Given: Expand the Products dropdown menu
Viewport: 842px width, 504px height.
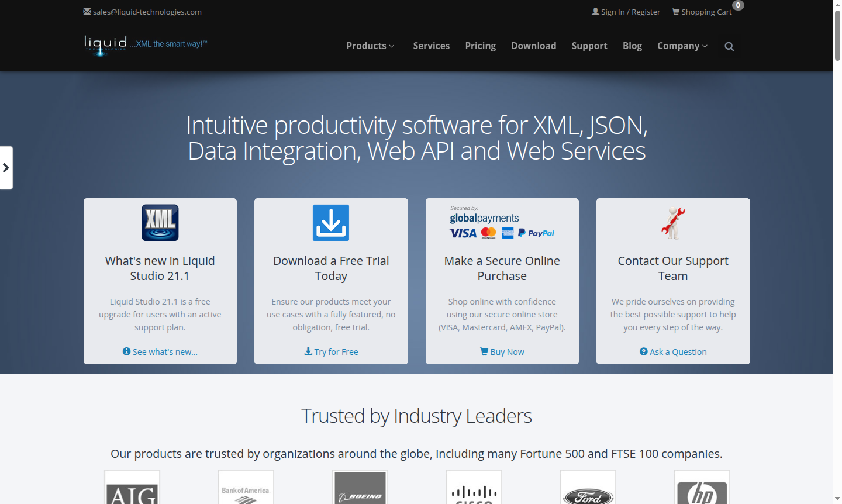Looking at the screenshot, I should click(370, 46).
